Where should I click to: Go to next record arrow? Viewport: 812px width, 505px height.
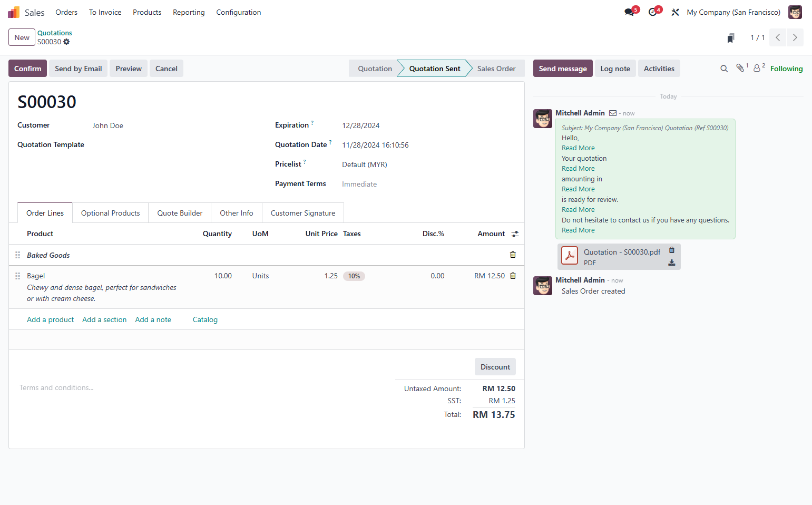coord(795,37)
